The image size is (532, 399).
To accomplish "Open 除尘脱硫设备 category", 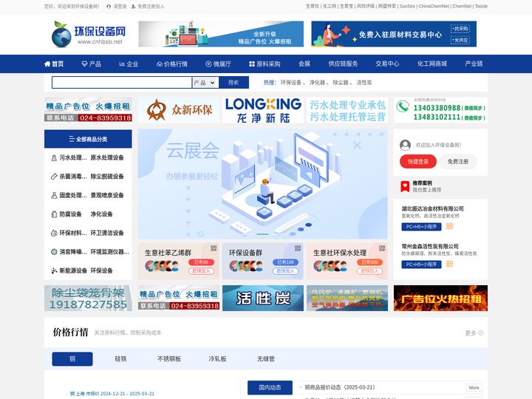I will (107, 177).
